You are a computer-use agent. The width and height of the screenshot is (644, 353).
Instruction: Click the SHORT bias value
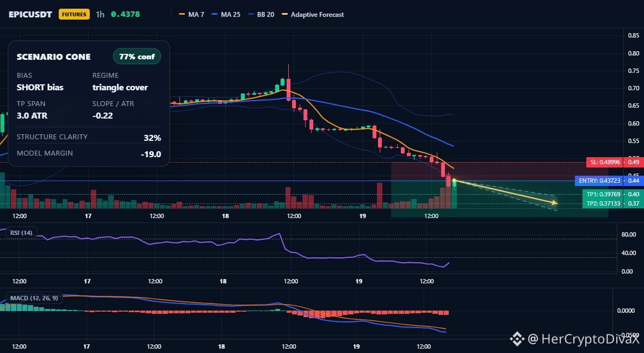(x=40, y=87)
